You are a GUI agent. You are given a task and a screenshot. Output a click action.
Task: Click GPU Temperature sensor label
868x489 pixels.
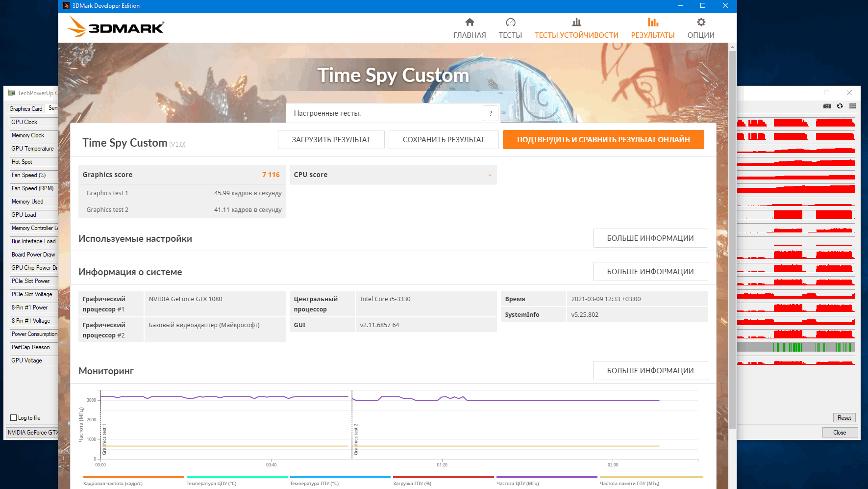tap(33, 149)
